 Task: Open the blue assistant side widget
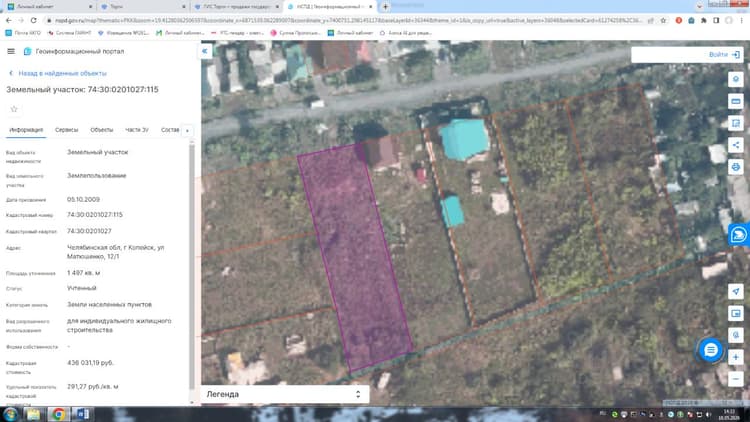click(739, 234)
